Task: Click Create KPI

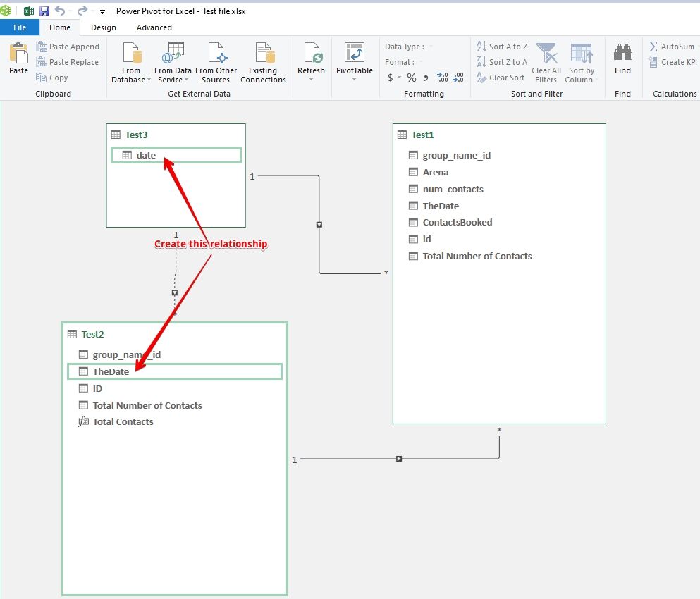Action: point(673,62)
